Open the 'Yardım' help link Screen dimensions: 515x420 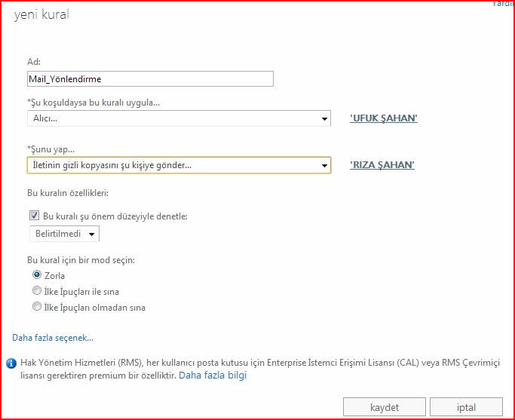502,4
